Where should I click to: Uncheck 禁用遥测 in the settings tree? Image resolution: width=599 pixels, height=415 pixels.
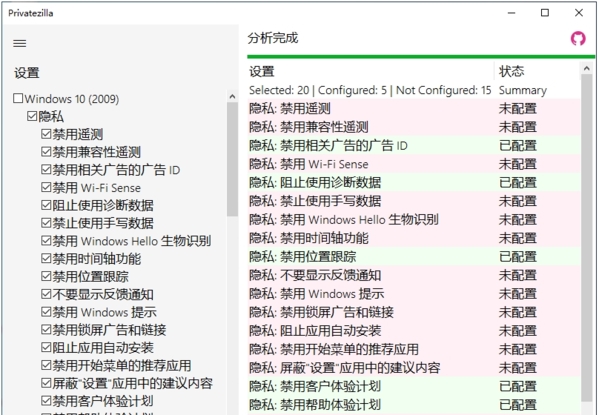(46, 134)
